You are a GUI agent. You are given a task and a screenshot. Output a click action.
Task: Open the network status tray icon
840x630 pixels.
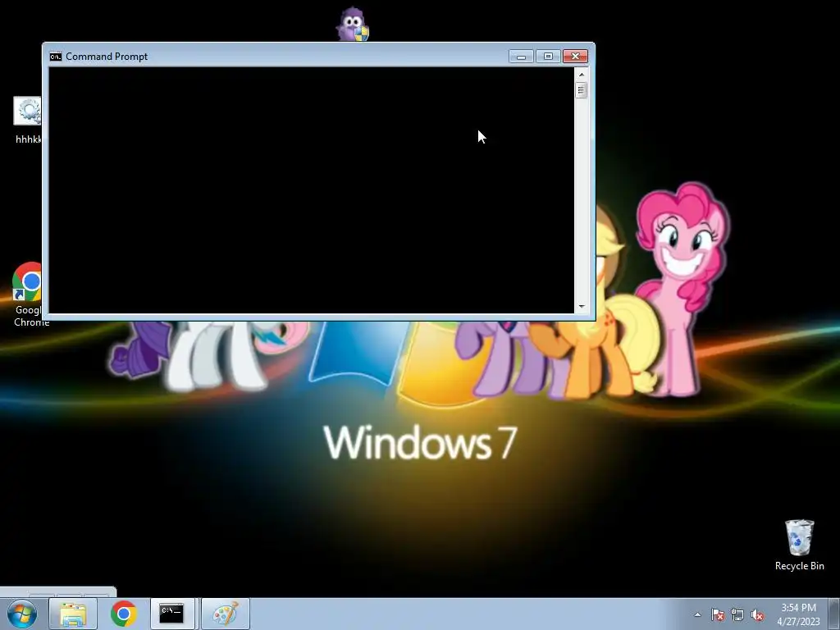coord(737,614)
